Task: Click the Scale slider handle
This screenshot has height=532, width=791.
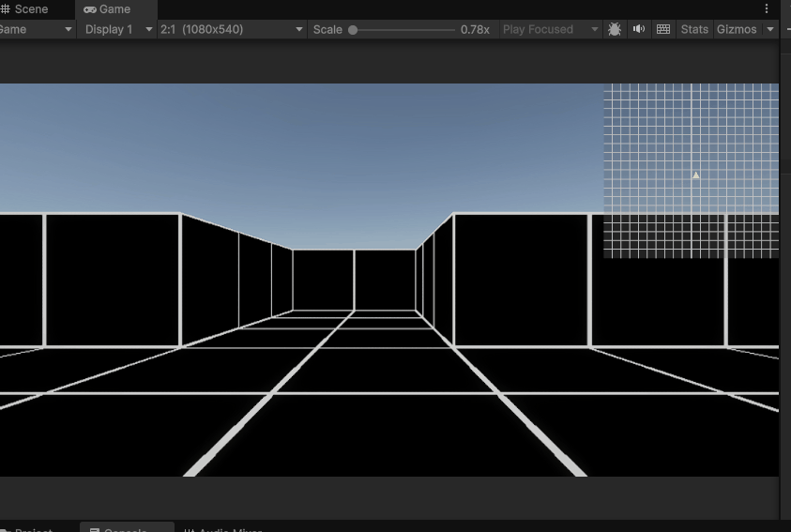Action: [x=353, y=30]
